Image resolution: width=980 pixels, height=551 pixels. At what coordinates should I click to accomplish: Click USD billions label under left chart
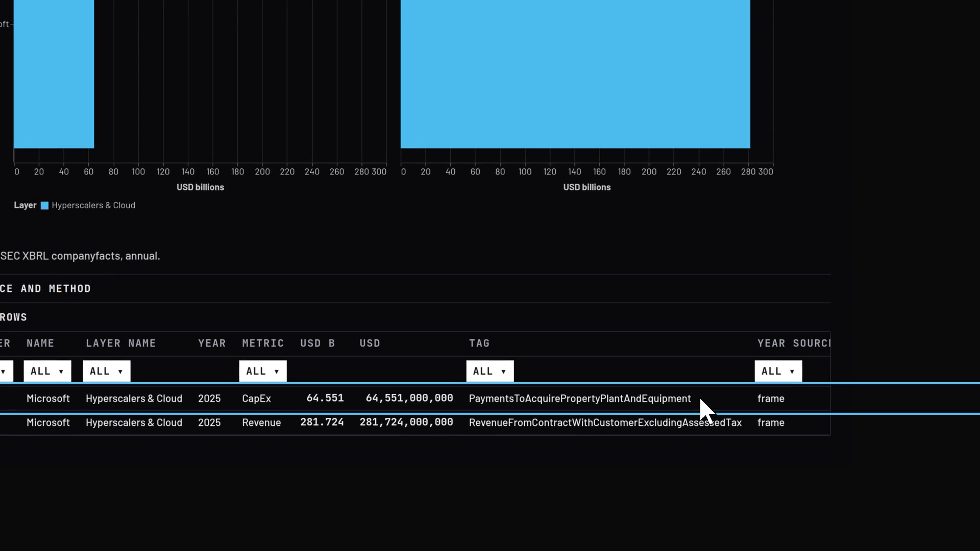(x=200, y=187)
